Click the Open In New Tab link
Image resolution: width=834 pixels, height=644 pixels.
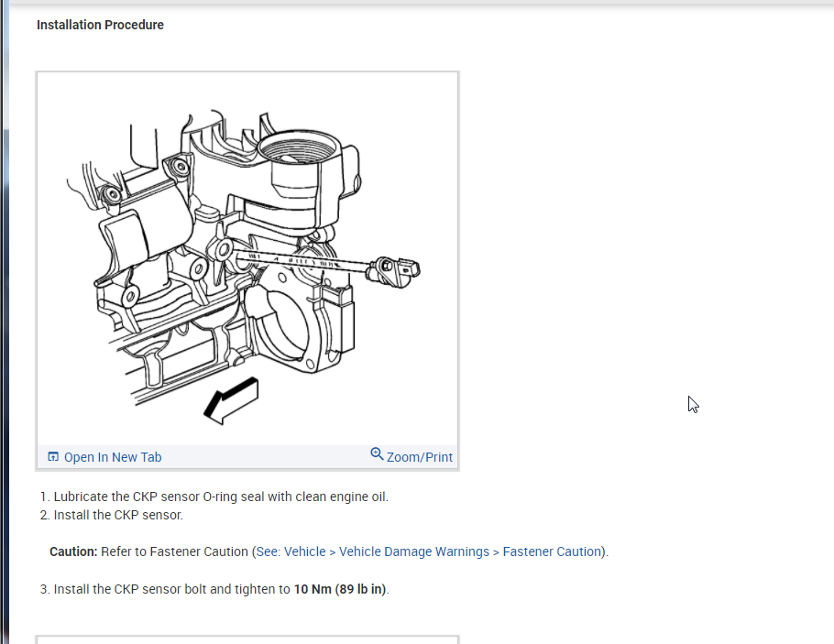[112, 457]
